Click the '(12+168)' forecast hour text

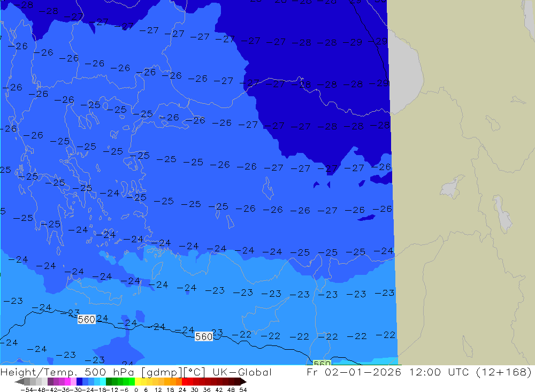coord(503,372)
